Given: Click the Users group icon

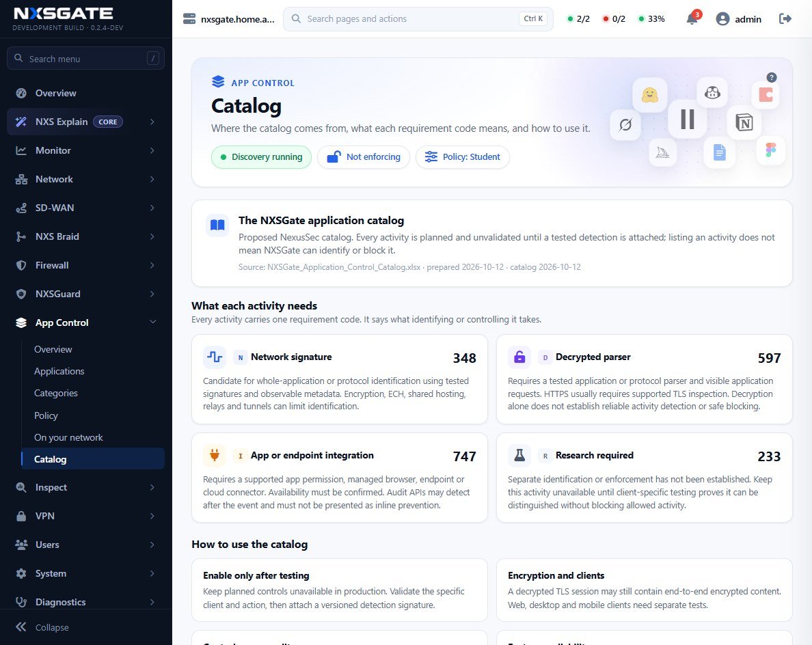Looking at the screenshot, I should tap(21, 545).
